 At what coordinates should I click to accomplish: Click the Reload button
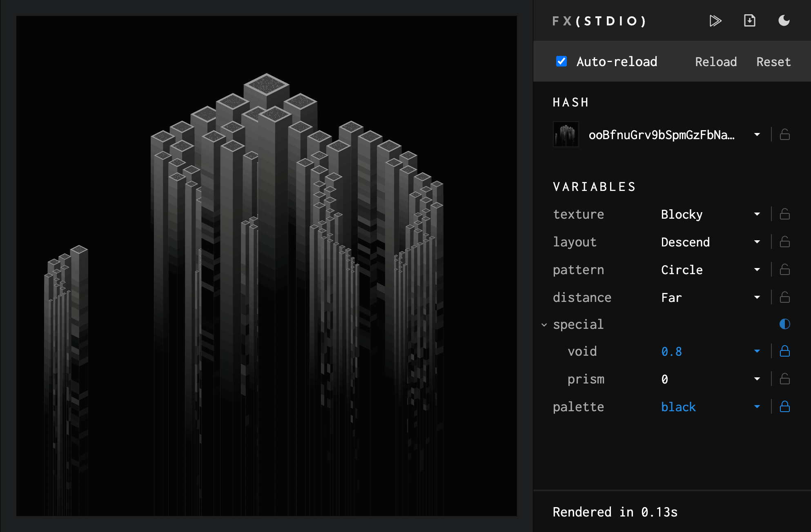click(x=716, y=61)
